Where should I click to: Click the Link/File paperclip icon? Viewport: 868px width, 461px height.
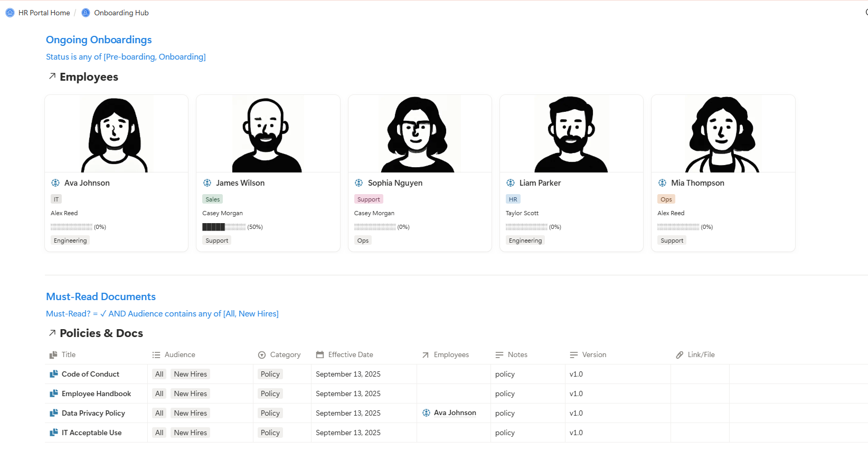680,355
